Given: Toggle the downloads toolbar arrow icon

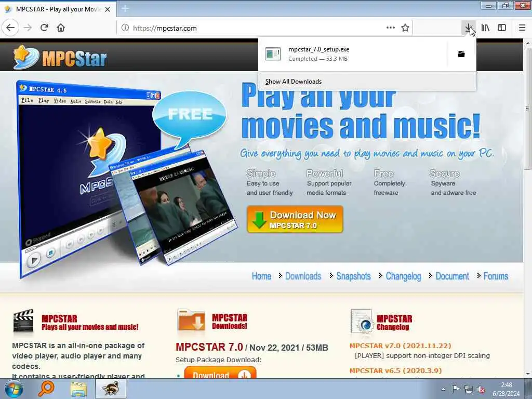Looking at the screenshot, I should point(469,28).
